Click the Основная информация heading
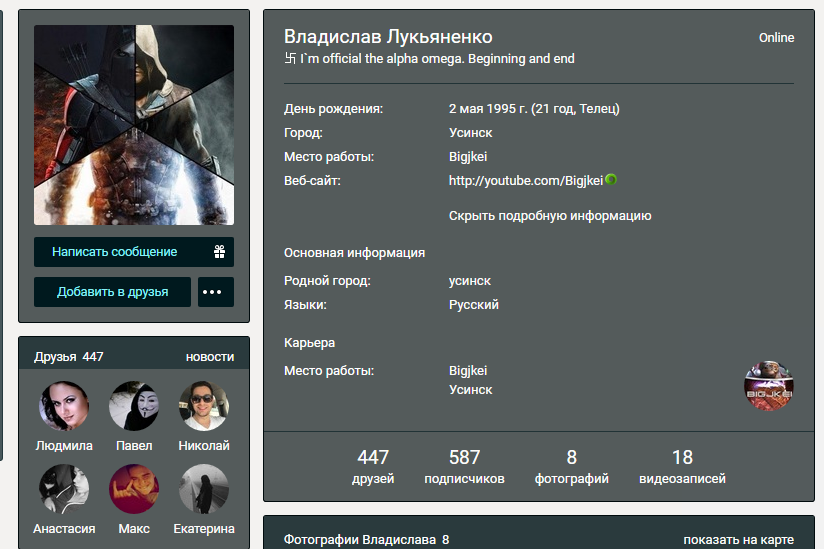The height and width of the screenshot is (549, 824). click(354, 253)
